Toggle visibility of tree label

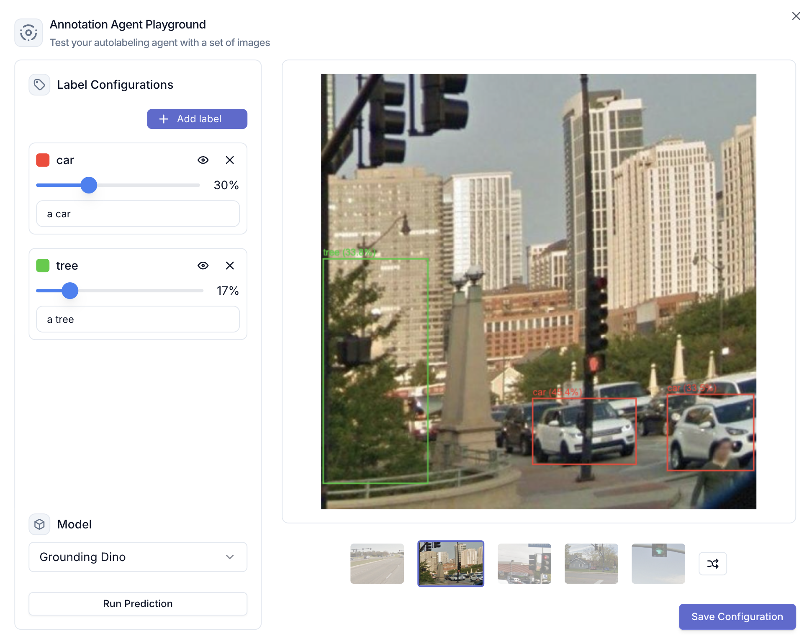click(x=203, y=265)
